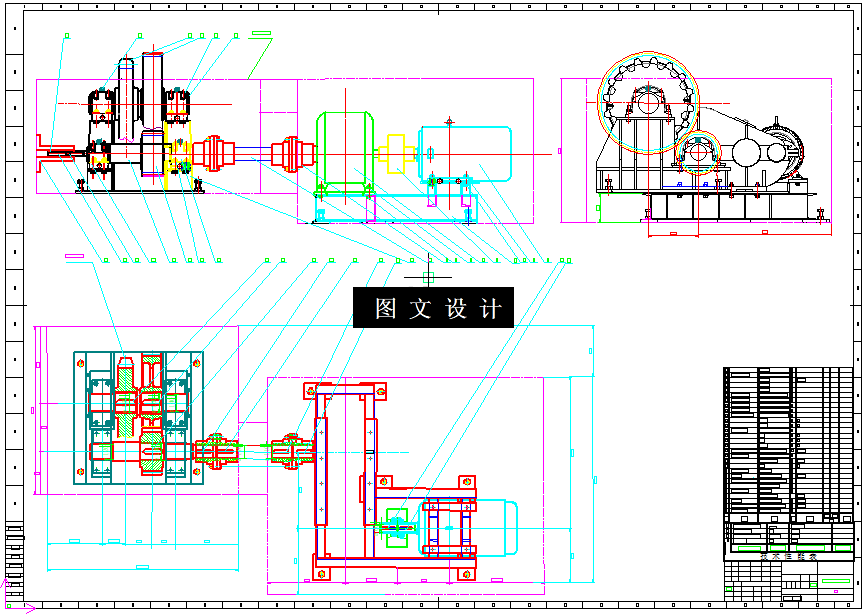Select the red flange coupling in elevation view
The image size is (867, 615).
[213, 153]
